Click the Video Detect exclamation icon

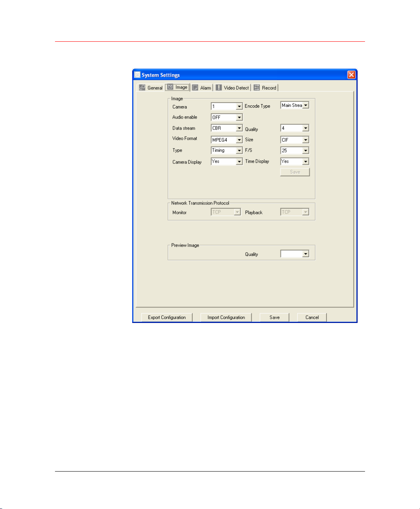point(219,88)
